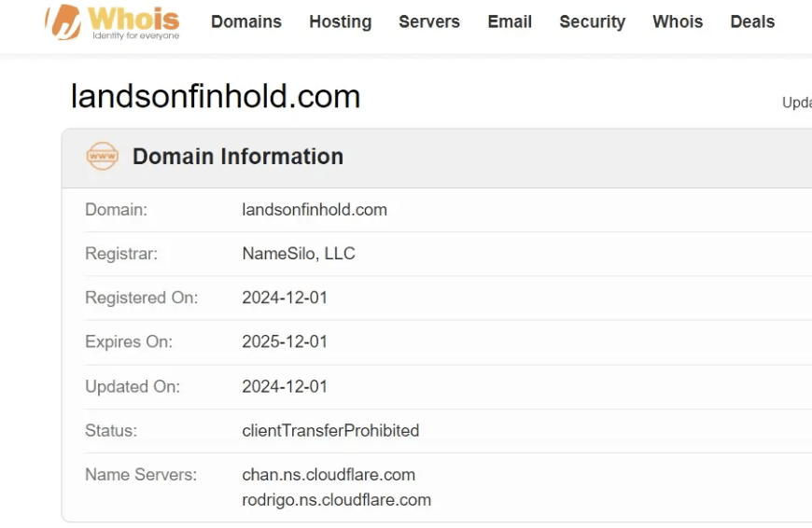Open the Servers menu
The width and height of the screenshot is (812, 528).
pyautogui.click(x=429, y=21)
